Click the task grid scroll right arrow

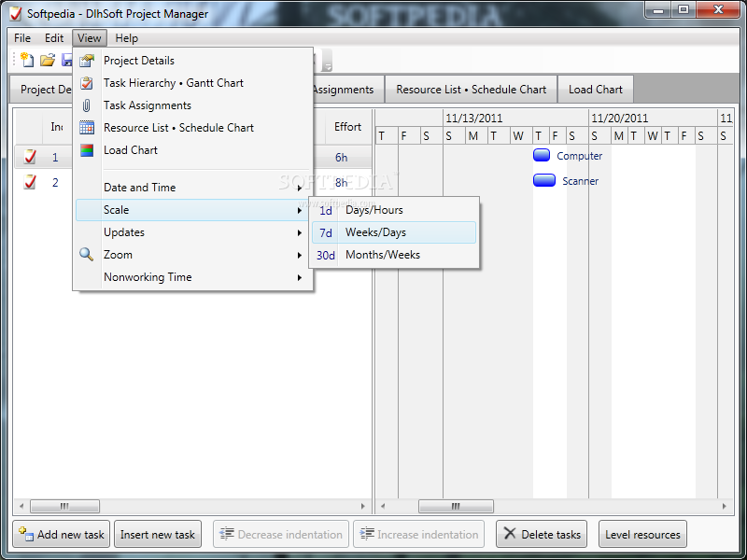(362, 506)
